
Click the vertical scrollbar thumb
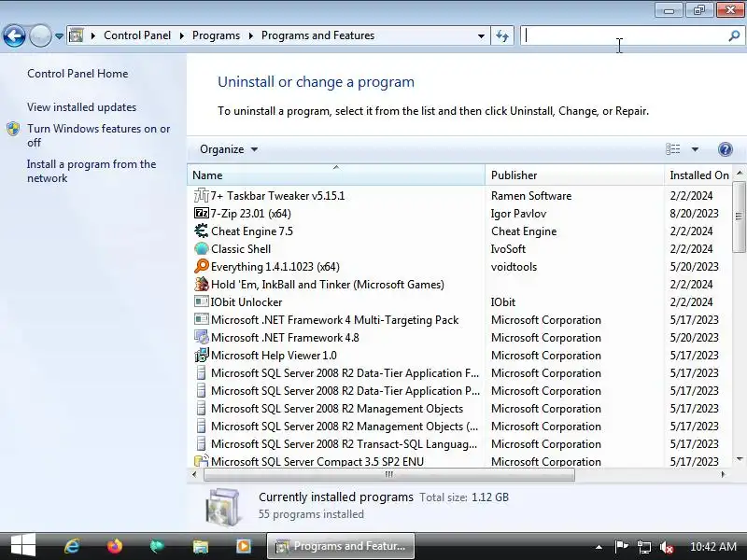(740, 217)
